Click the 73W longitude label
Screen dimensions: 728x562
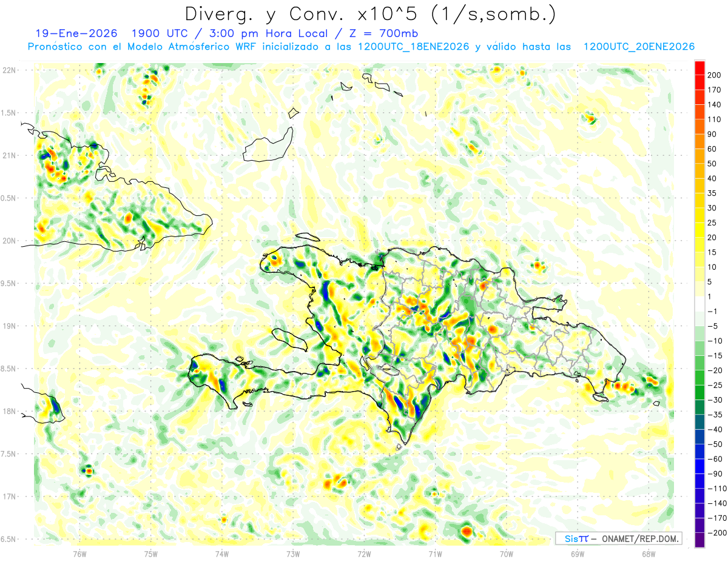pyautogui.click(x=293, y=554)
